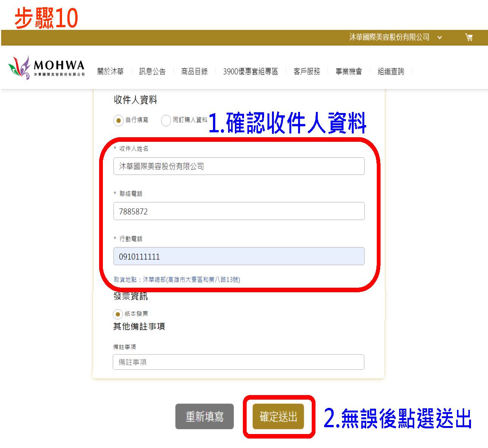Click the 行動電話 input field

coord(239,256)
